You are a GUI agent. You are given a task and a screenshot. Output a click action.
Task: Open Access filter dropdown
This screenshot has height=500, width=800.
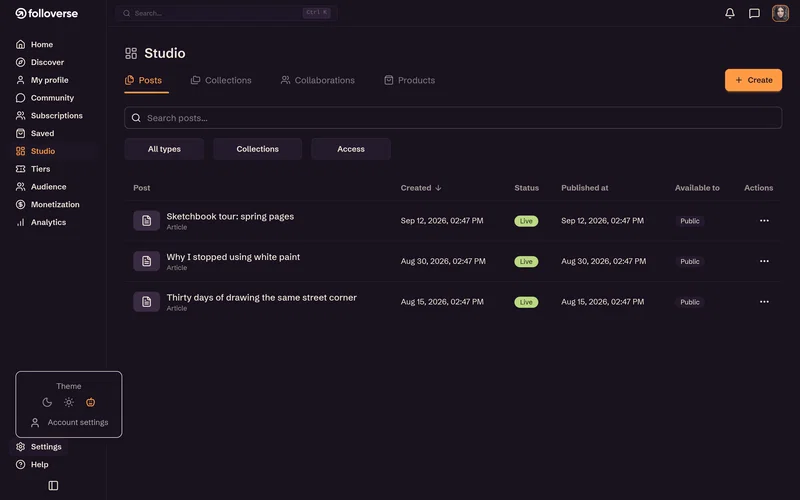click(351, 149)
